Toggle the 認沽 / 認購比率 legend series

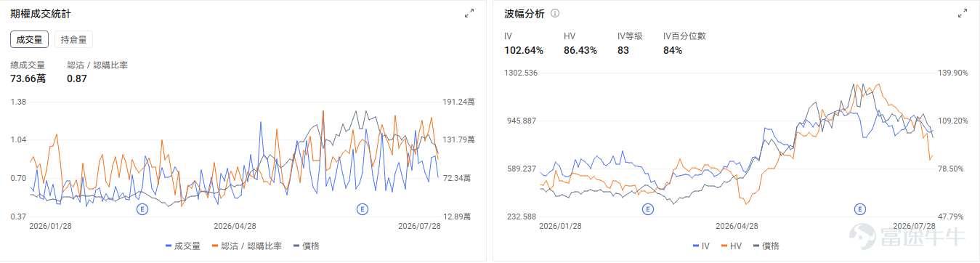(246, 246)
